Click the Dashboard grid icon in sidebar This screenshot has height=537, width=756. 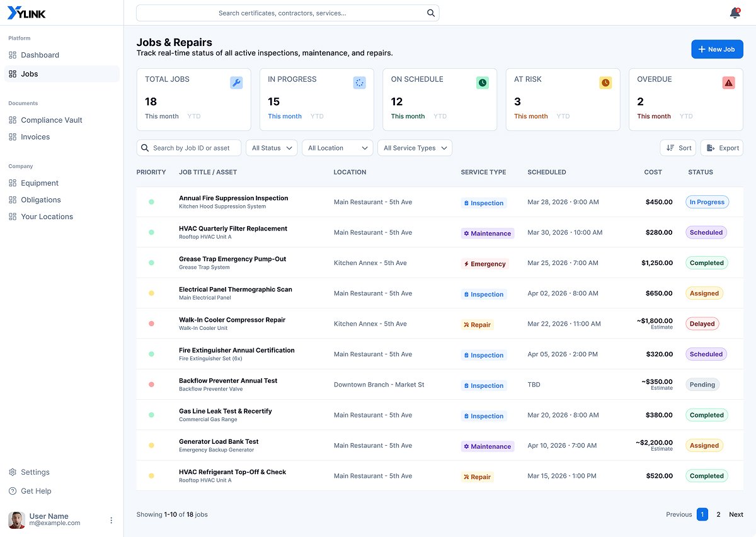13,55
